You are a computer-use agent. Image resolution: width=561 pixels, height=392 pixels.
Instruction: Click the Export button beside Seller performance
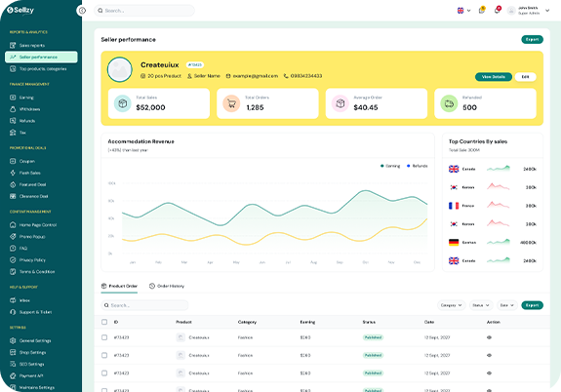532,39
